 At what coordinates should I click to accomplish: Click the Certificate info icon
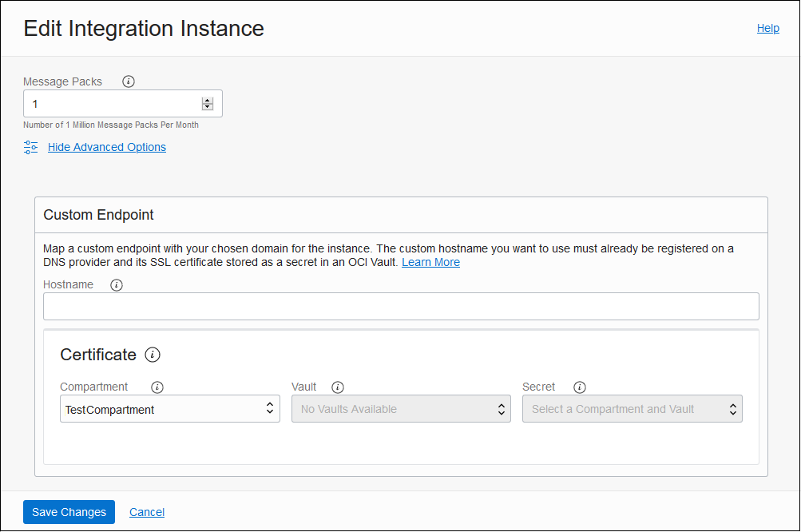point(152,355)
